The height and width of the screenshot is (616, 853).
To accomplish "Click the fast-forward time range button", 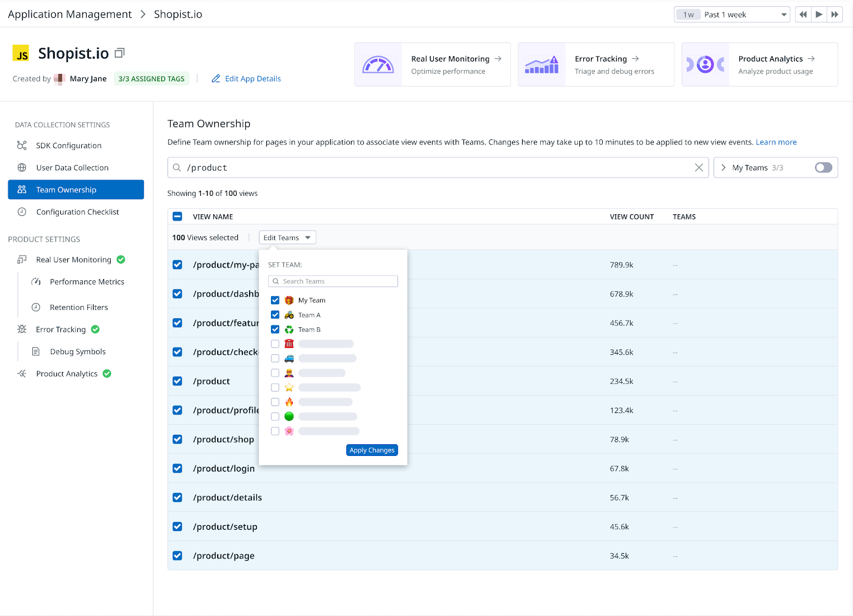I will [835, 15].
